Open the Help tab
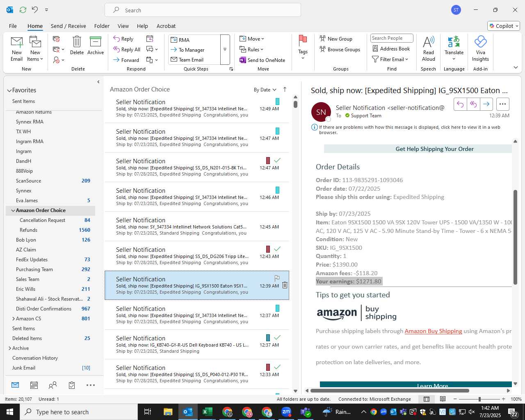Screen dimensions: 525x420 pyautogui.click(x=142, y=26)
